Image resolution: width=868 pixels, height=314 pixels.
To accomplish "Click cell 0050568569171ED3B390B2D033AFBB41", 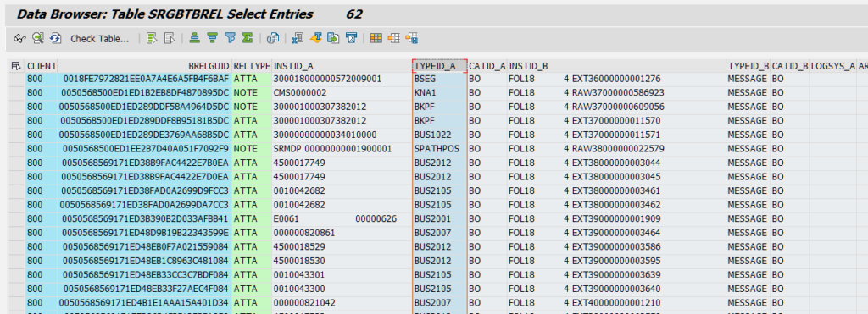I will (x=144, y=219).
